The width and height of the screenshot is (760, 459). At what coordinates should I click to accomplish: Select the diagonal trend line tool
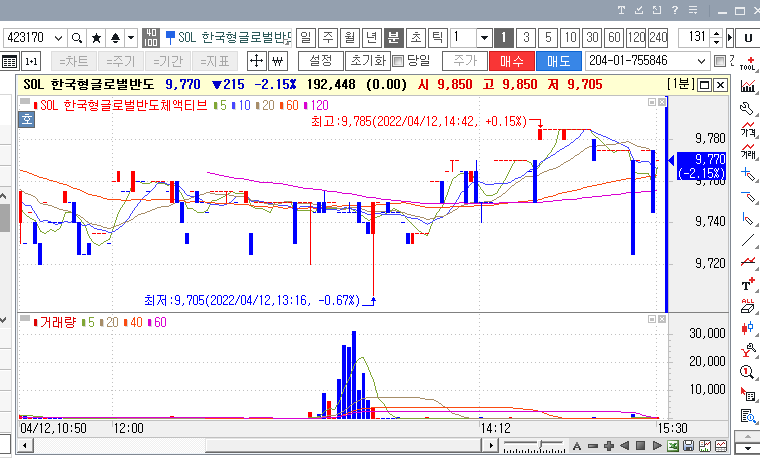tap(747, 240)
